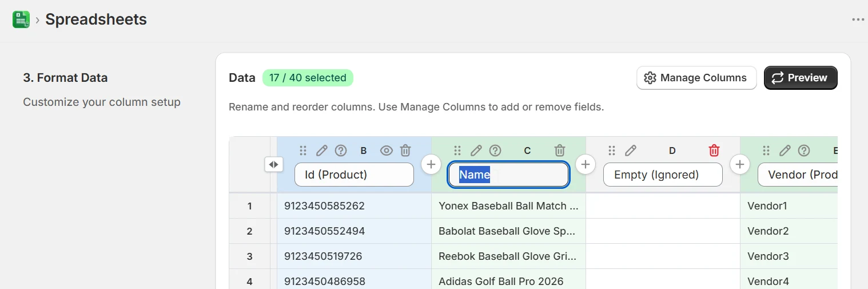Click column letter D label
Image resolution: width=868 pixels, height=289 pixels.
pyautogui.click(x=672, y=151)
